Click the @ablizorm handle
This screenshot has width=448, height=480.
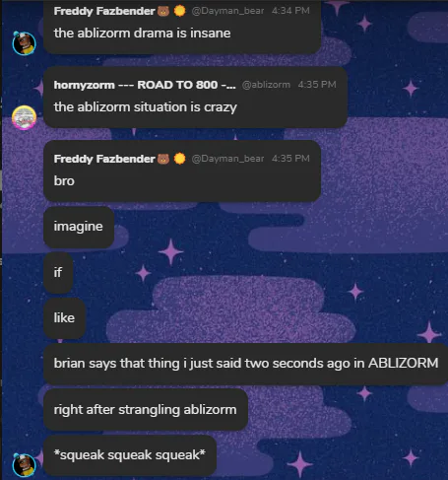coord(266,85)
